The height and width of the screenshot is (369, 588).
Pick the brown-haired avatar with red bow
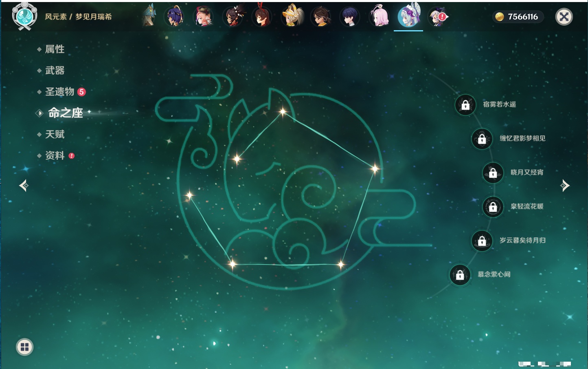pyautogui.click(x=262, y=15)
